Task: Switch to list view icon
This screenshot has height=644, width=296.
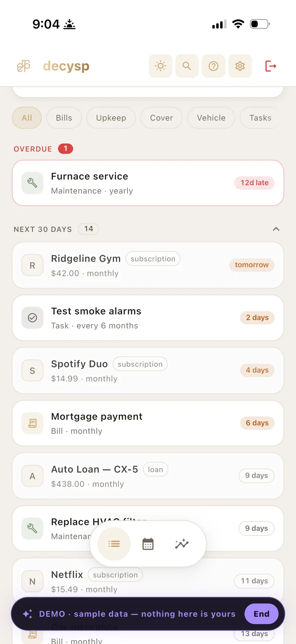Action: click(x=114, y=544)
